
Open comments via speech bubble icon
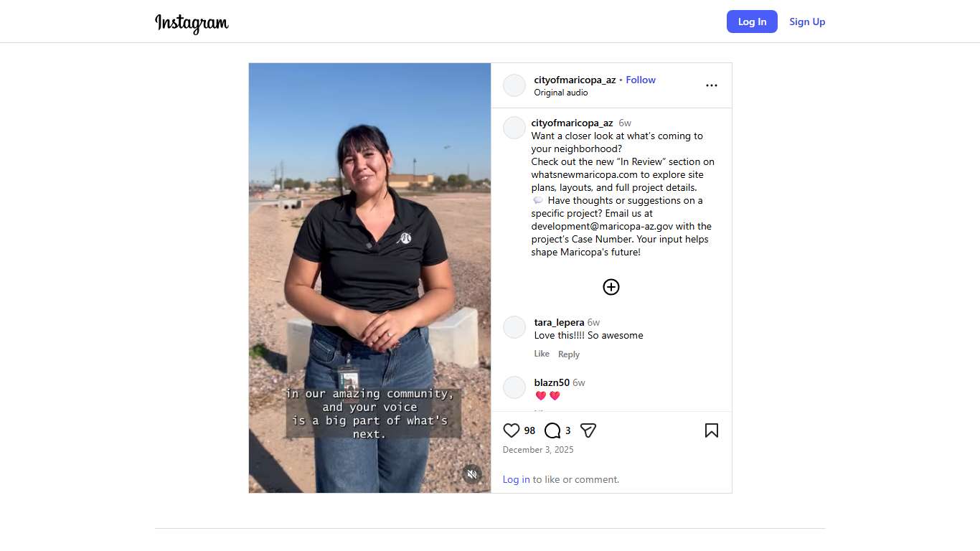(552, 430)
